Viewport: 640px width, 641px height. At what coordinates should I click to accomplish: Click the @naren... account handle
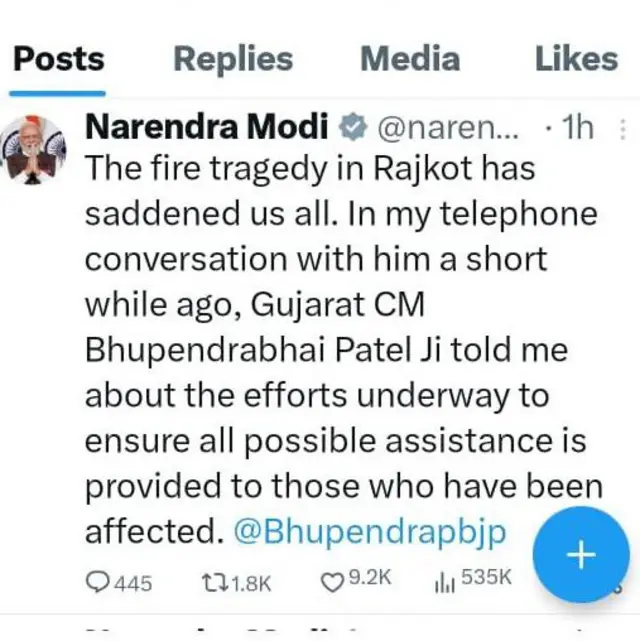tap(448, 128)
